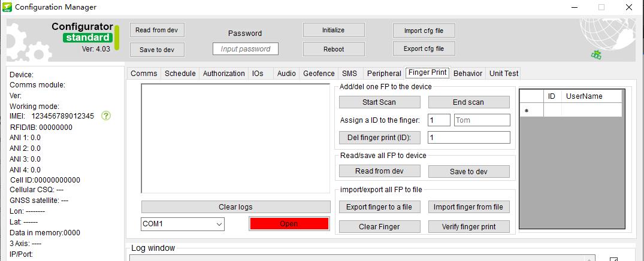Click the ID column header

click(x=552, y=96)
